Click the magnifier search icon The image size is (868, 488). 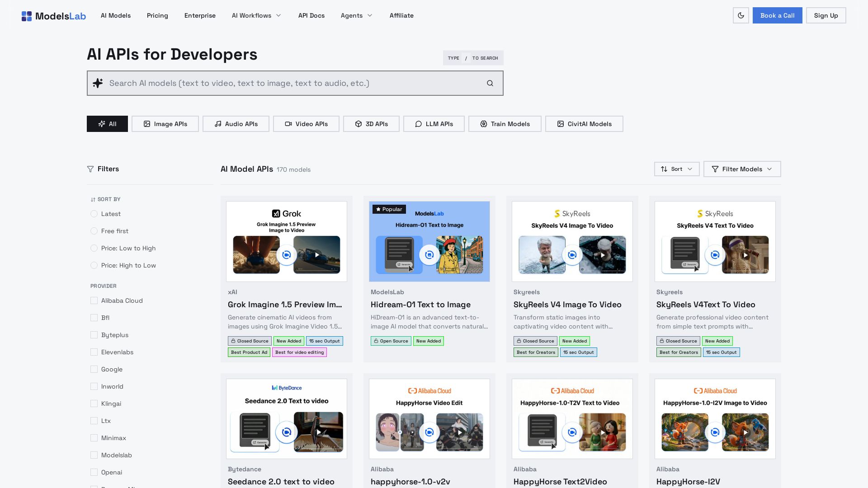[x=490, y=83]
